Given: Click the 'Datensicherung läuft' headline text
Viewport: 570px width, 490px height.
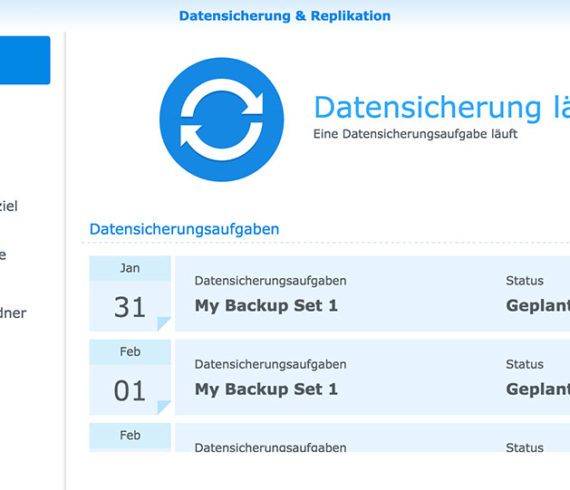Looking at the screenshot, I should [441, 108].
